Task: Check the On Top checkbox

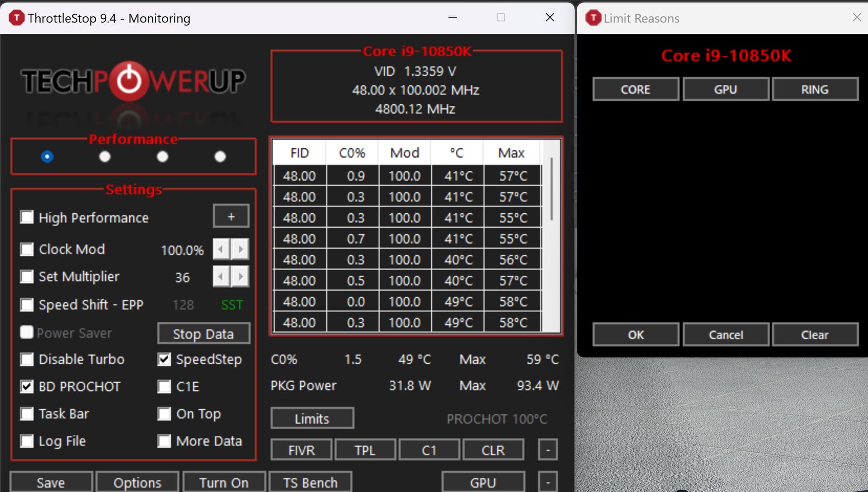Action: (x=164, y=413)
